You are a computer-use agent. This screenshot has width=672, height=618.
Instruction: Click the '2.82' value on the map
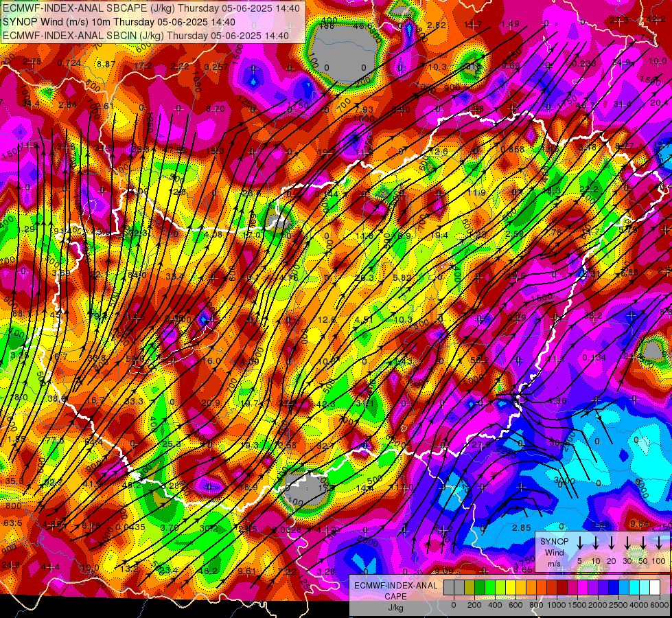[437, 25]
